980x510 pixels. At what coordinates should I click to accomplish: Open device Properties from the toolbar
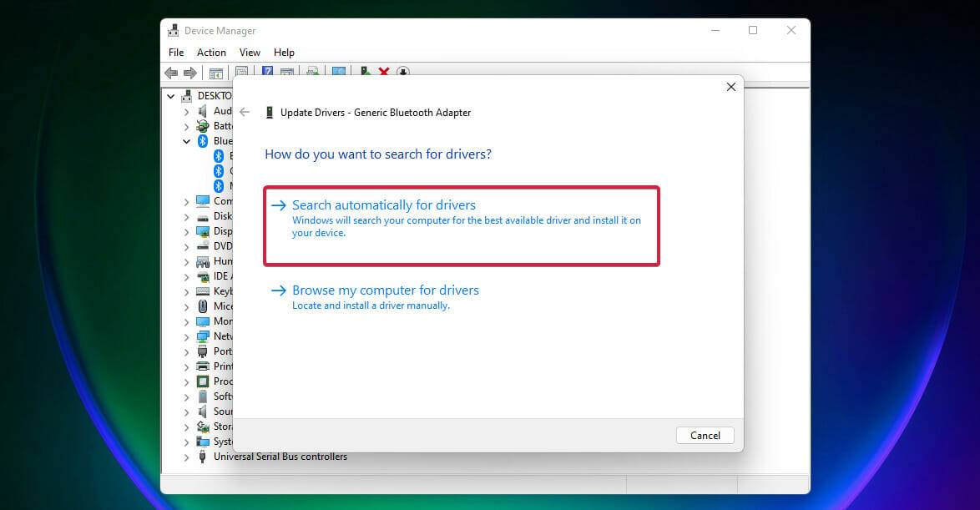click(242, 73)
